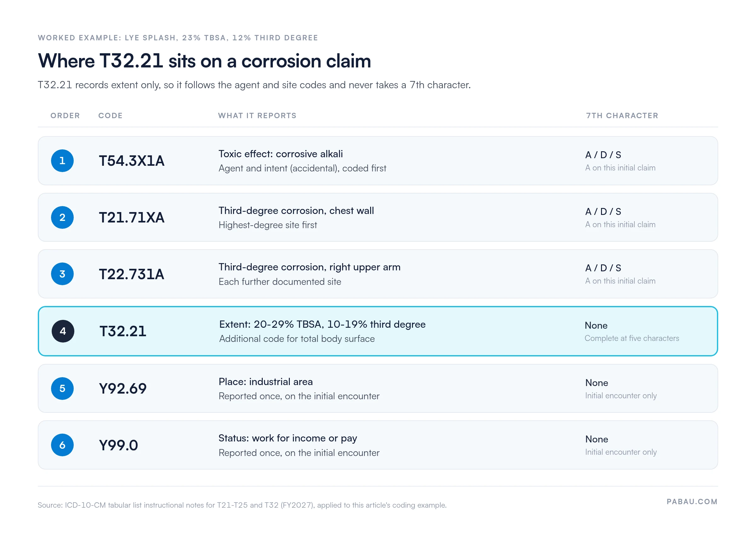Select the T21.71XA code text
This screenshot has width=756, height=542.
(x=132, y=217)
